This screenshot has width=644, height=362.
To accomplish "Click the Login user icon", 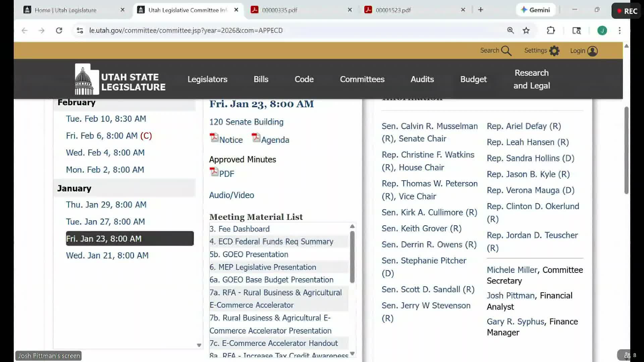I will coord(592,51).
